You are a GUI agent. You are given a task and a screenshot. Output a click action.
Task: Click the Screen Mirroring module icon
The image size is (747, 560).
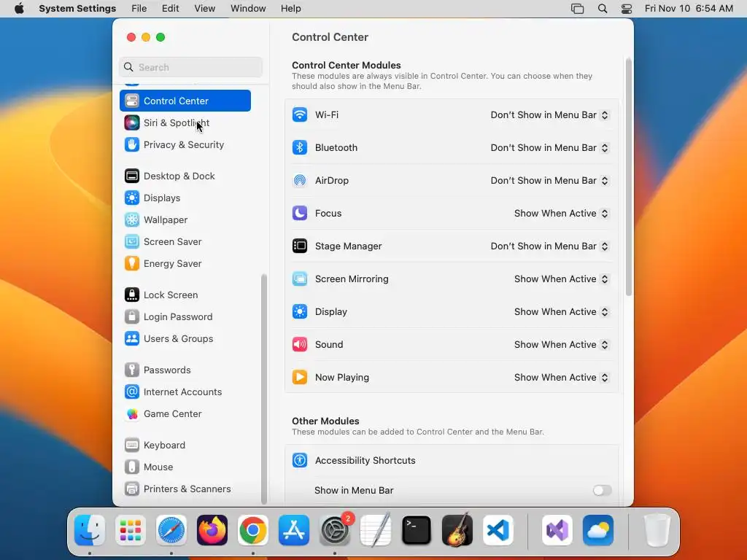[300, 279]
